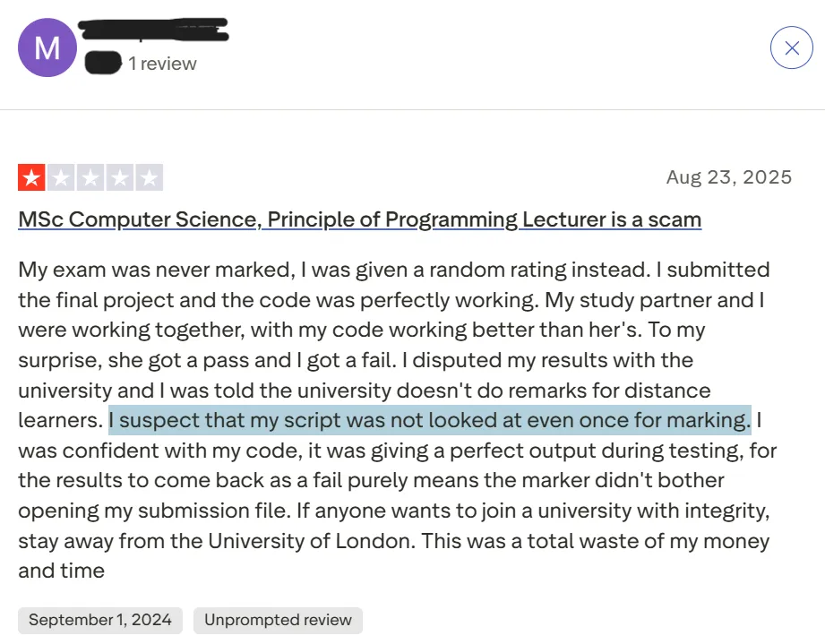The width and height of the screenshot is (825, 644).
Task: Click the 'Aug 23, 2025' posted date
Action: (729, 176)
